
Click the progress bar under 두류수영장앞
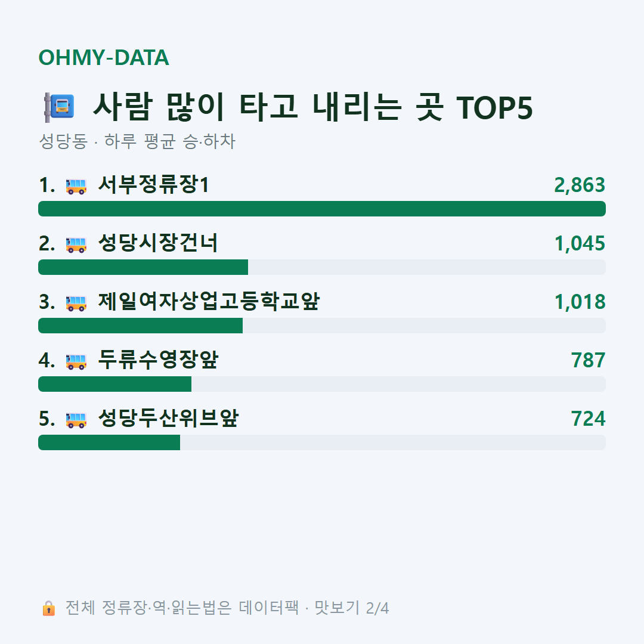pos(322,384)
